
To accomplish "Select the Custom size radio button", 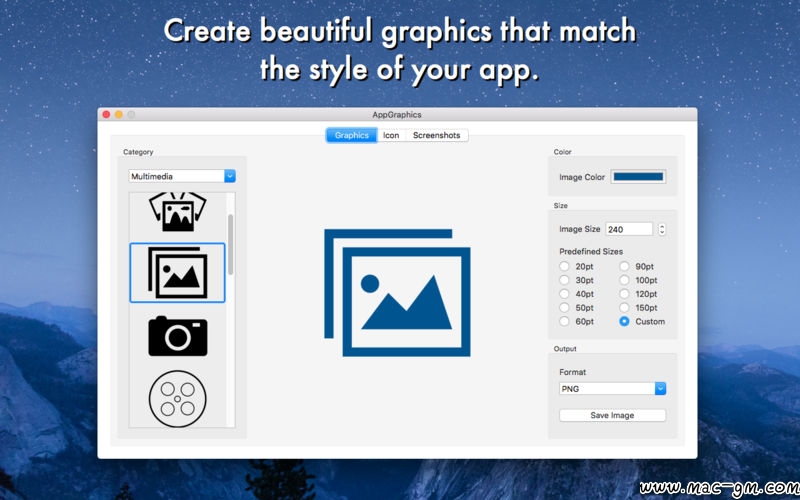I will [x=625, y=322].
